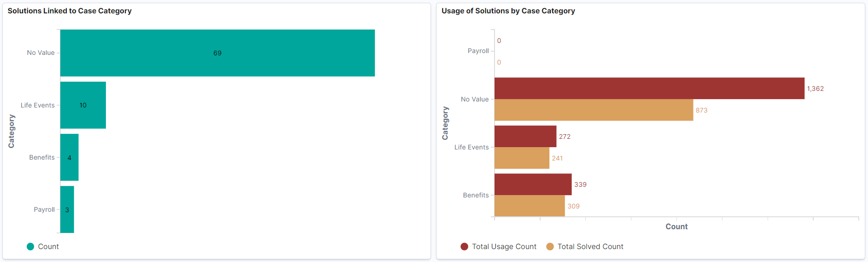The image size is (868, 262).
Task: Click the orange Life Events bar showing 241
Action: [x=522, y=158]
